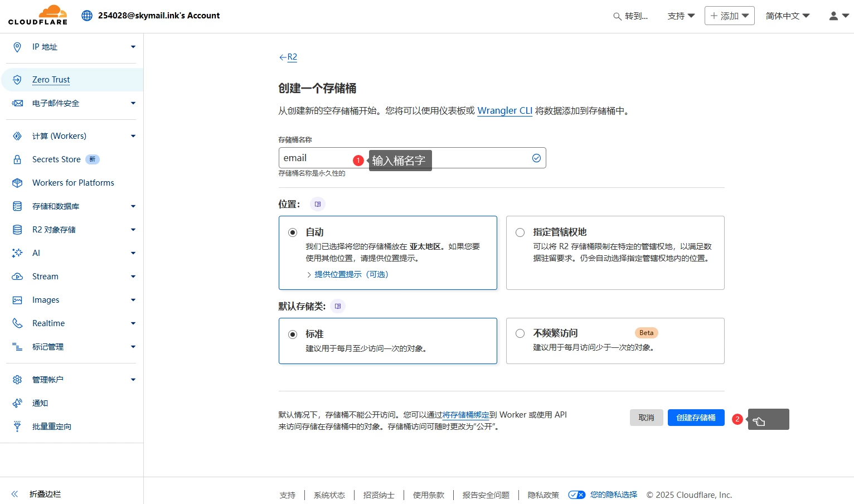This screenshot has height=504, width=854.
Task: Click the 创建存储桶 button
Action: [x=696, y=417]
